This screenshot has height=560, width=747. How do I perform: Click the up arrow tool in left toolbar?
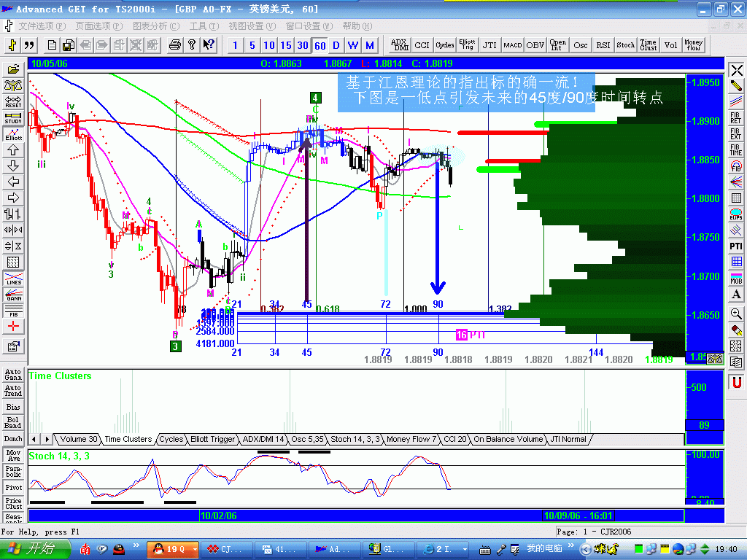point(13,150)
